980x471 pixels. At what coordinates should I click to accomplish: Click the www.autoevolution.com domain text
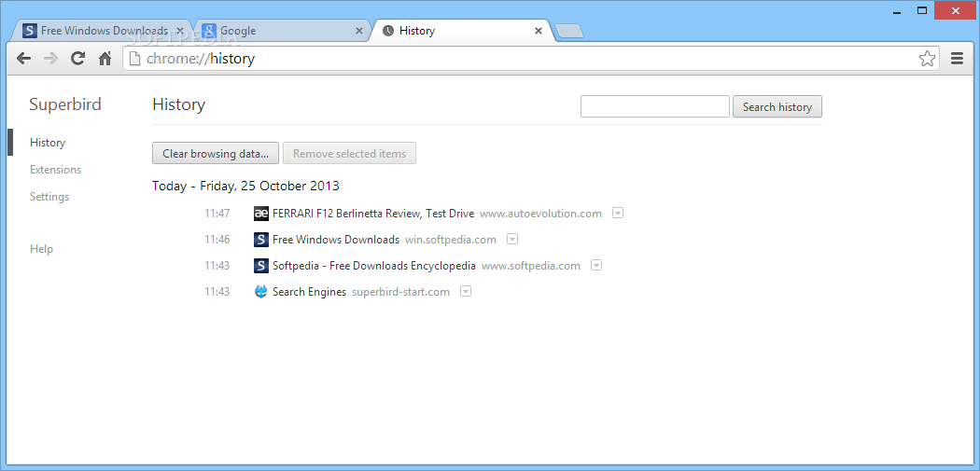pos(540,214)
